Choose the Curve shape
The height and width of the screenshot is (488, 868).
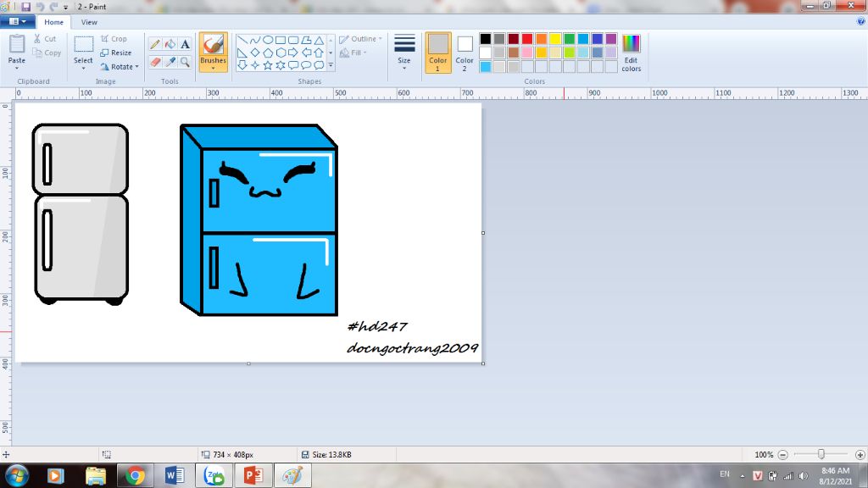(254, 41)
